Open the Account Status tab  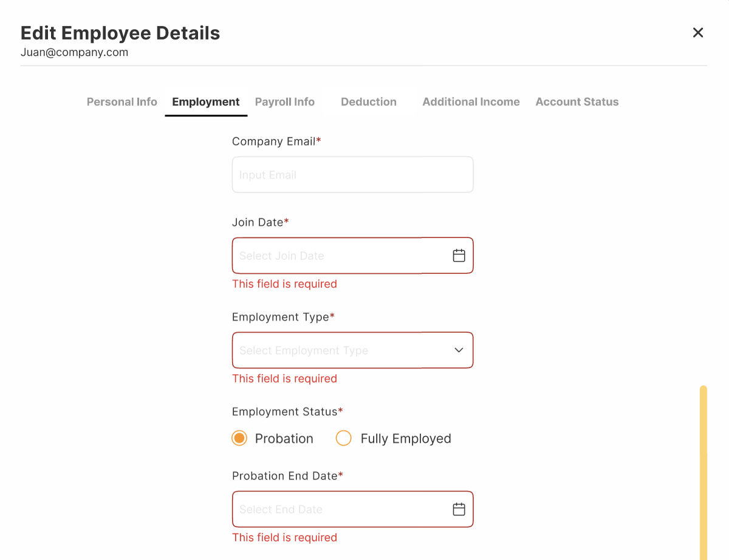577,101
